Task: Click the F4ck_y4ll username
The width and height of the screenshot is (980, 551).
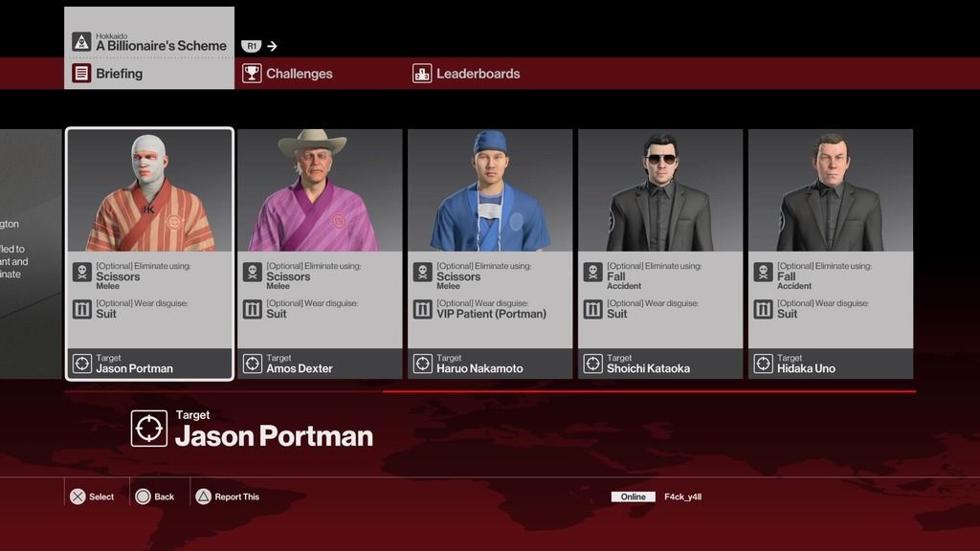Action: coord(682,496)
